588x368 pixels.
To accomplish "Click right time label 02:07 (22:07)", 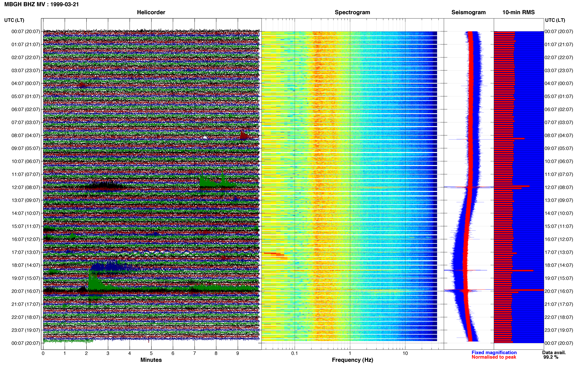I will point(559,58).
